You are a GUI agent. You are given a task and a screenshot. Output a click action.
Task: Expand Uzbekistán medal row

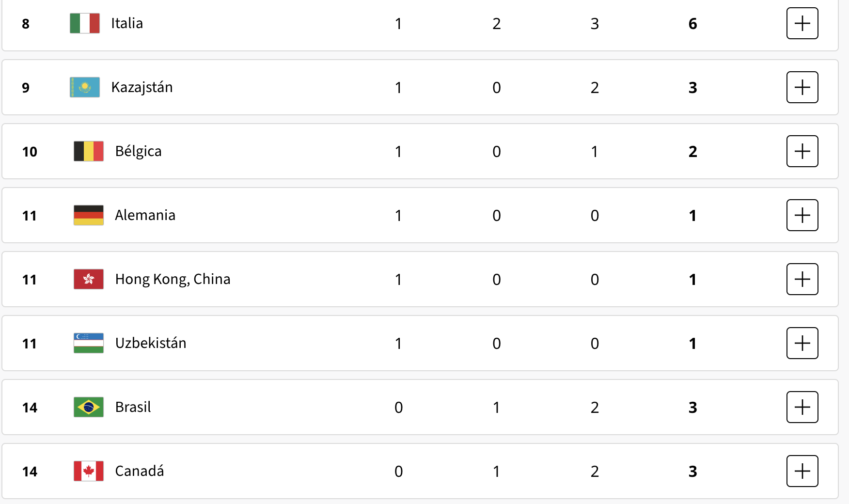click(x=802, y=343)
